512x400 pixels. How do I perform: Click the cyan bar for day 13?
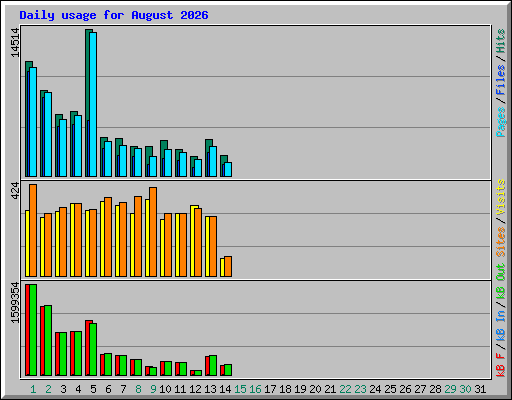point(213,161)
